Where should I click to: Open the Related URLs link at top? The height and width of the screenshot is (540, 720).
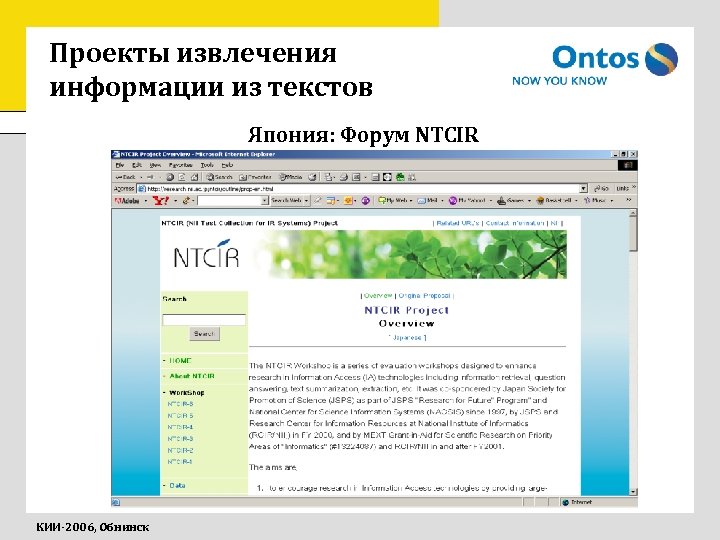(457, 223)
